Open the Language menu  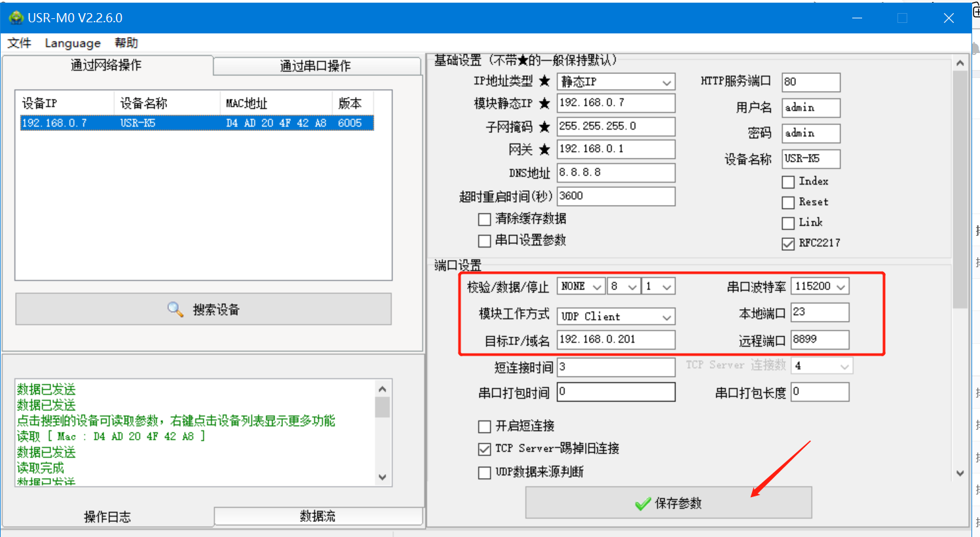tap(72, 43)
